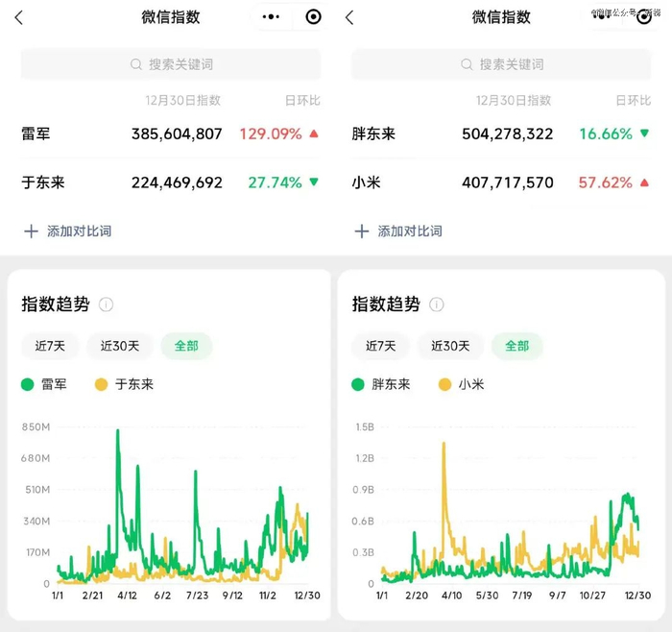Click green down triangle next to 27.74%
This screenshot has width=672, height=632.
click(314, 182)
